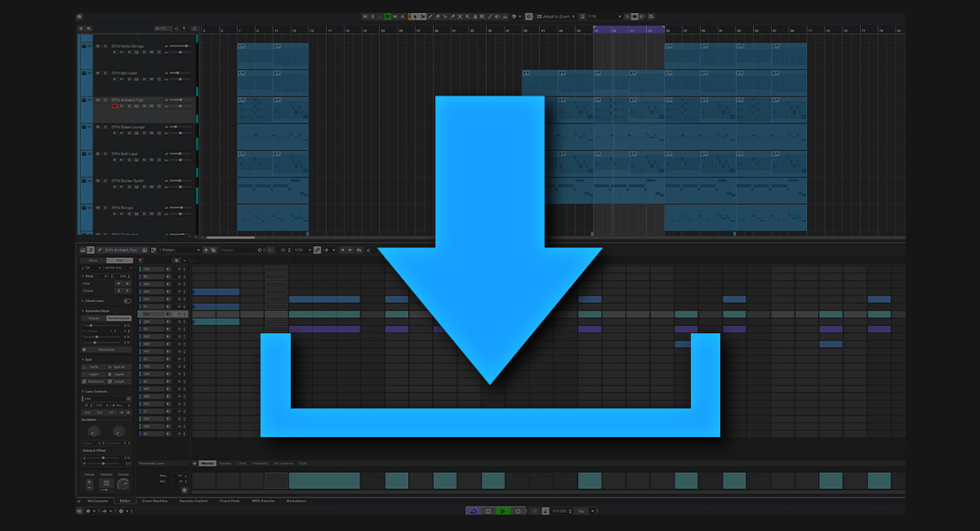This screenshot has height=531, width=980.
Task: Click the Home icon in top-left corner
Action: [79, 16]
